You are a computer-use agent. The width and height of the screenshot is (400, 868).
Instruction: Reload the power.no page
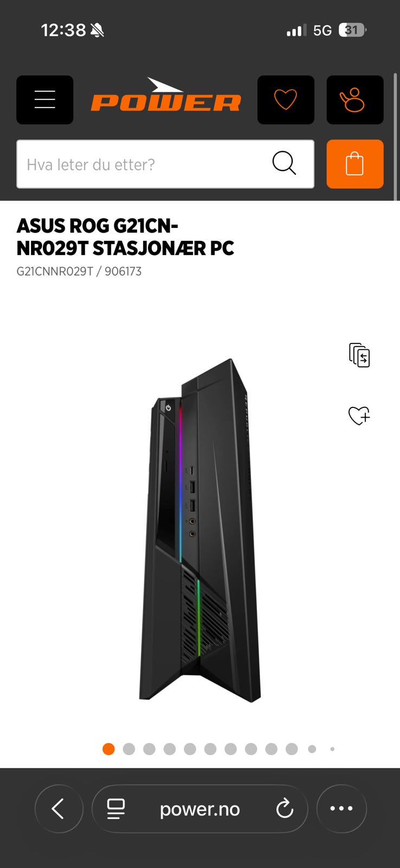(x=285, y=809)
